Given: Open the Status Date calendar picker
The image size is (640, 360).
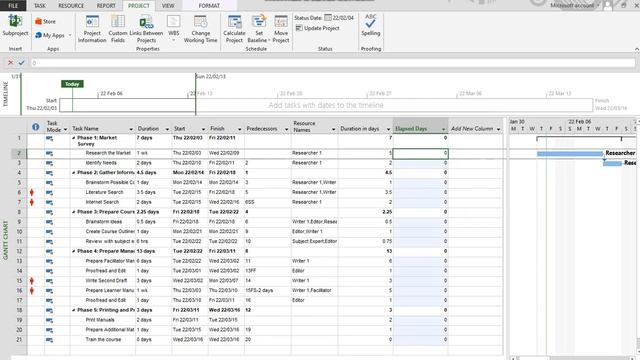Looking at the screenshot, I should coord(328,18).
